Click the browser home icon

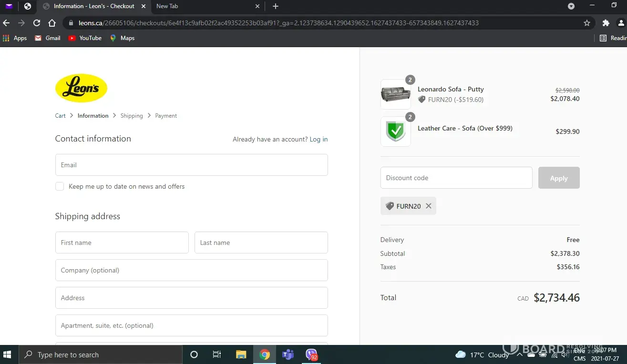pos(52,23)
